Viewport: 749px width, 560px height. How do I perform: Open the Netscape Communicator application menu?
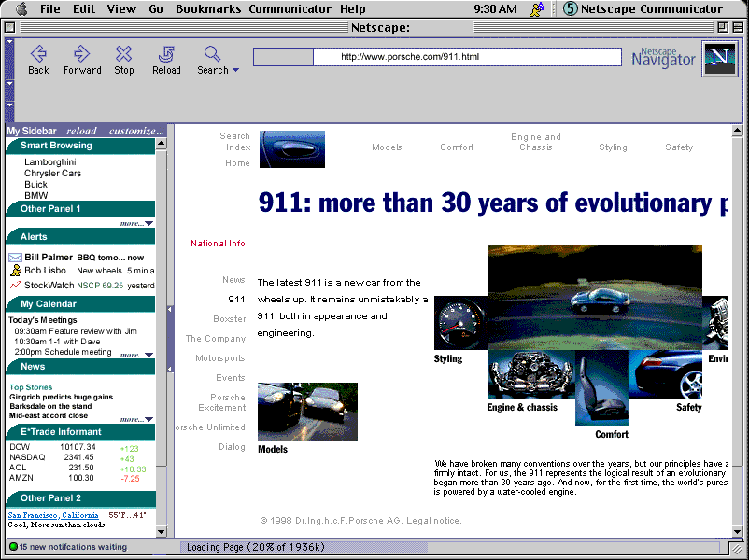(643, 8)
